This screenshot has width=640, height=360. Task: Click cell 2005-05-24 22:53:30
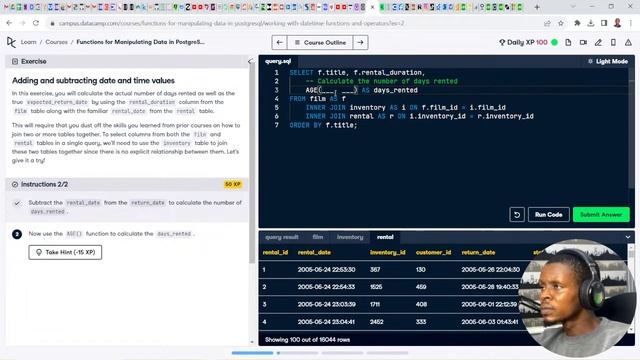327,270
